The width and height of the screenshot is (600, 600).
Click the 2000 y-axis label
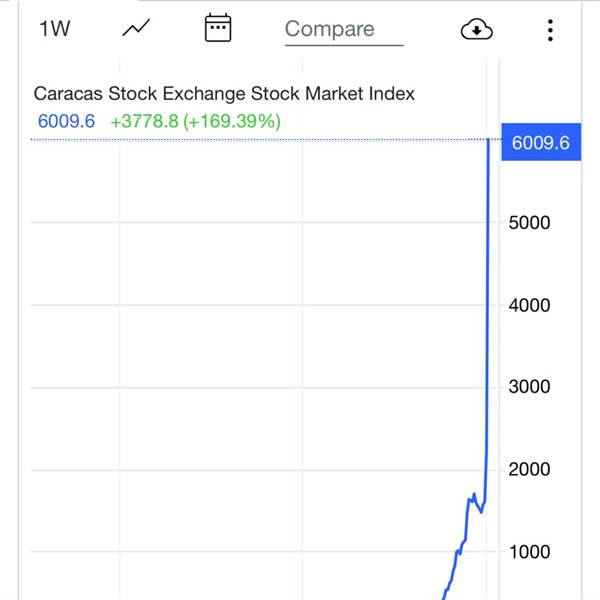[x=529, y=470]
